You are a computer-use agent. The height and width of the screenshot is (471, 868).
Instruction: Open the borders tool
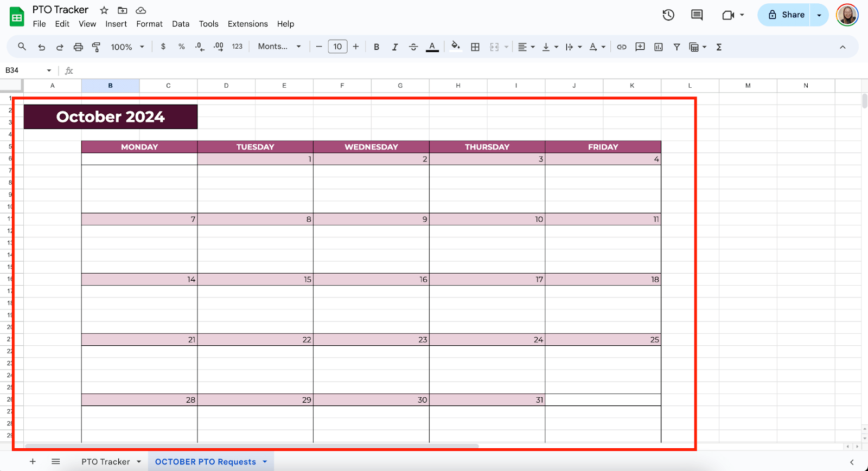tap(475, 47)
